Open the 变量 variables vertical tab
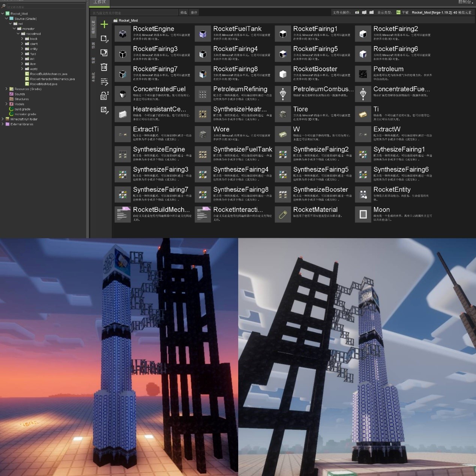Screen dimensions: 476x476 tap(93, 61)
